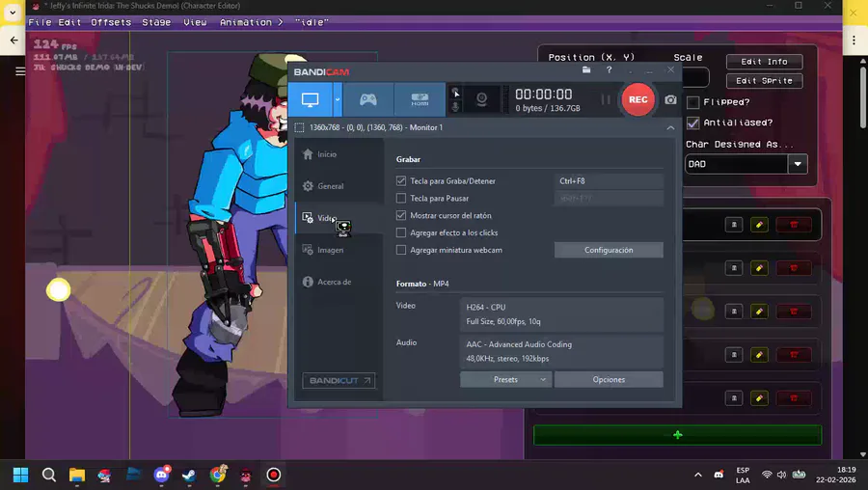Enable Agregar efecto a los clicks
The image size is (868, 490).
point(401,232)
